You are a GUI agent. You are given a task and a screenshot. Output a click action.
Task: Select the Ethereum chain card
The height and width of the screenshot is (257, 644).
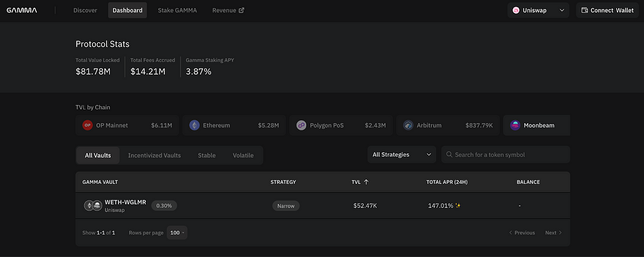click(x=234, y=125)
